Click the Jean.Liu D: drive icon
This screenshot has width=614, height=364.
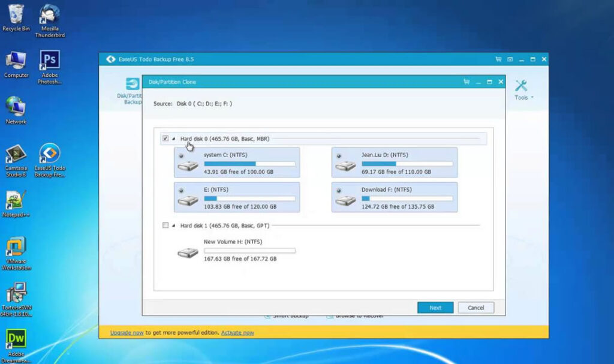[345, 166]
